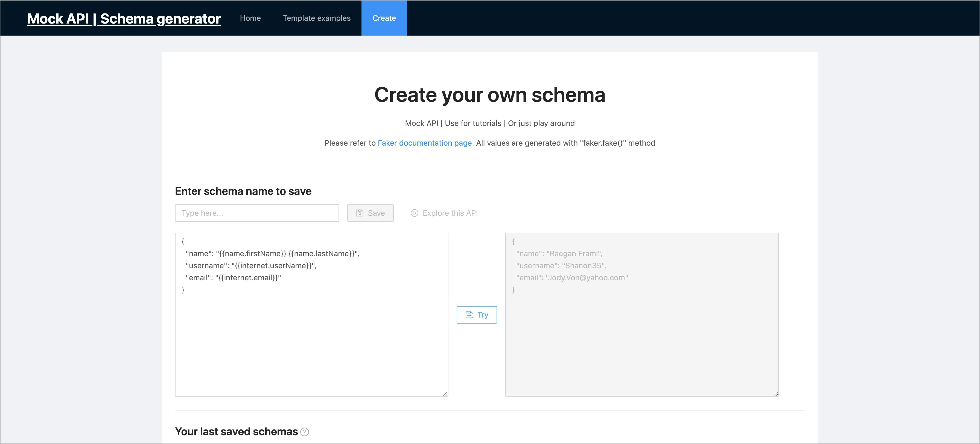Click the Try button to generate data

click(477, 315)
